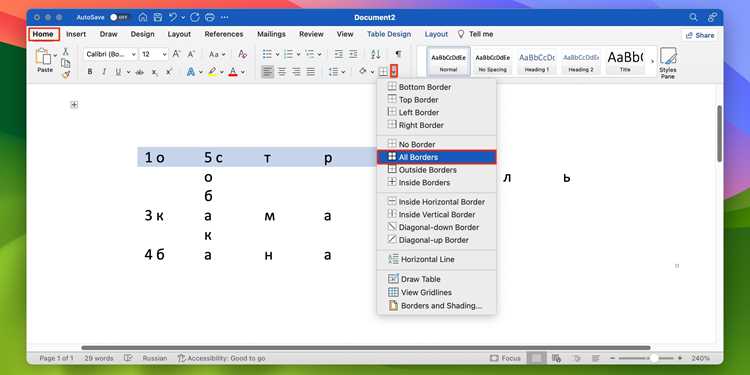Apply yellow text highlight color
This screenshot has height=375, width=750.
[213, 72]
